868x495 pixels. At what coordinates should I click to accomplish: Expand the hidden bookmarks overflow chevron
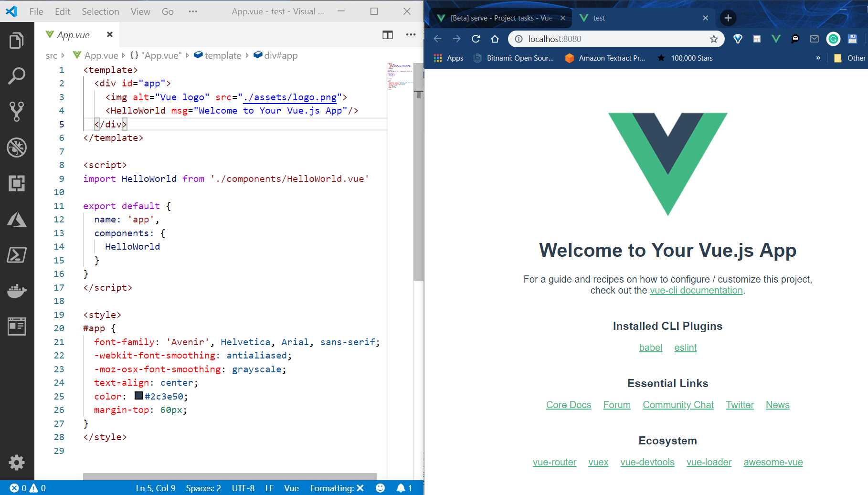click(818, 58)
